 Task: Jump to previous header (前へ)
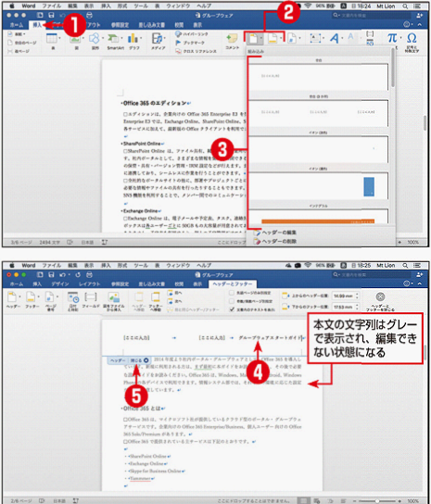coord(174,293)
